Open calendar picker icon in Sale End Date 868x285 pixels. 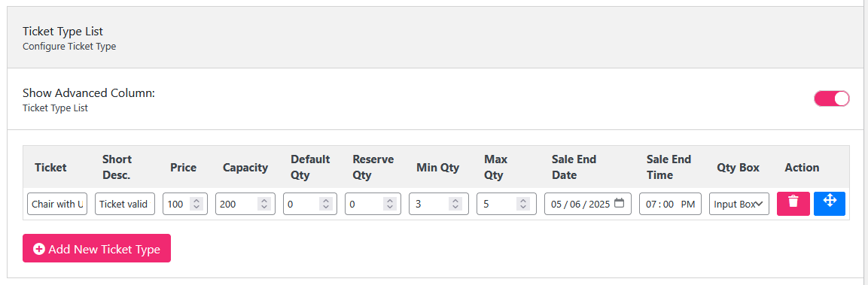[x=620, y=203]
